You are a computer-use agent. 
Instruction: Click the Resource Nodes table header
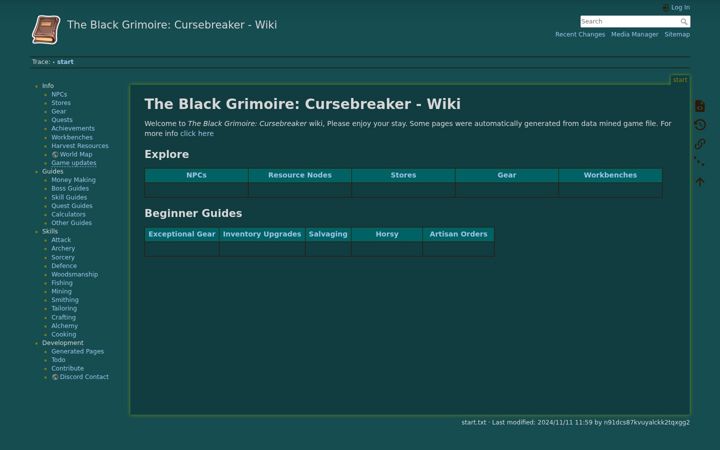pyautogui.click(x=300, y=175)
